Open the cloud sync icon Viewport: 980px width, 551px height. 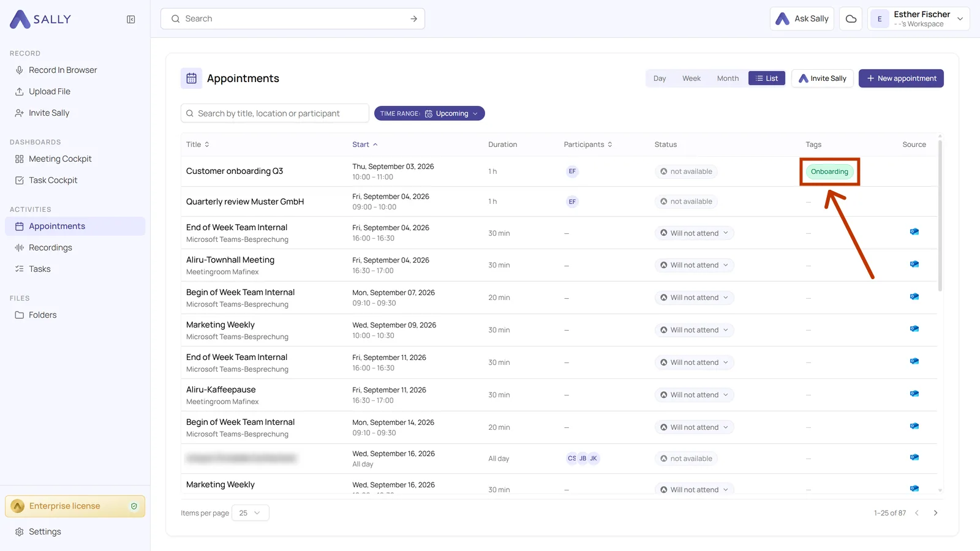(851, 19)
